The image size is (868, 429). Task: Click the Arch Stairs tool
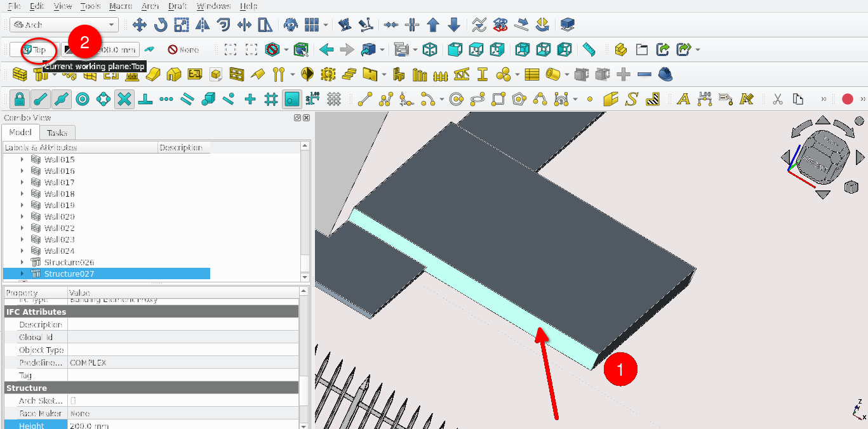[x=349, y=75]
